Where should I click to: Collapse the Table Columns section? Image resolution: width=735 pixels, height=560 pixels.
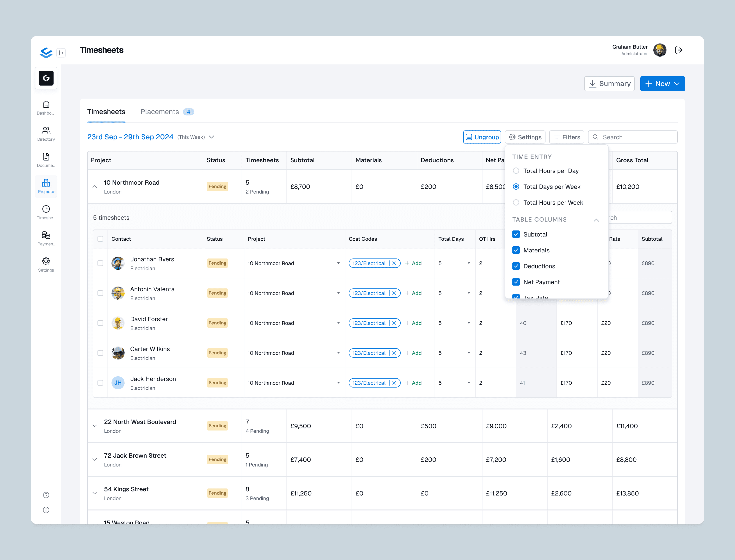point(596,220)
